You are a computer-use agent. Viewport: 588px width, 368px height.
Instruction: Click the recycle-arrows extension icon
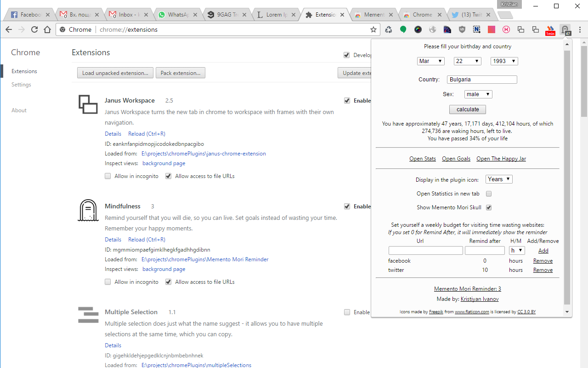388,29
